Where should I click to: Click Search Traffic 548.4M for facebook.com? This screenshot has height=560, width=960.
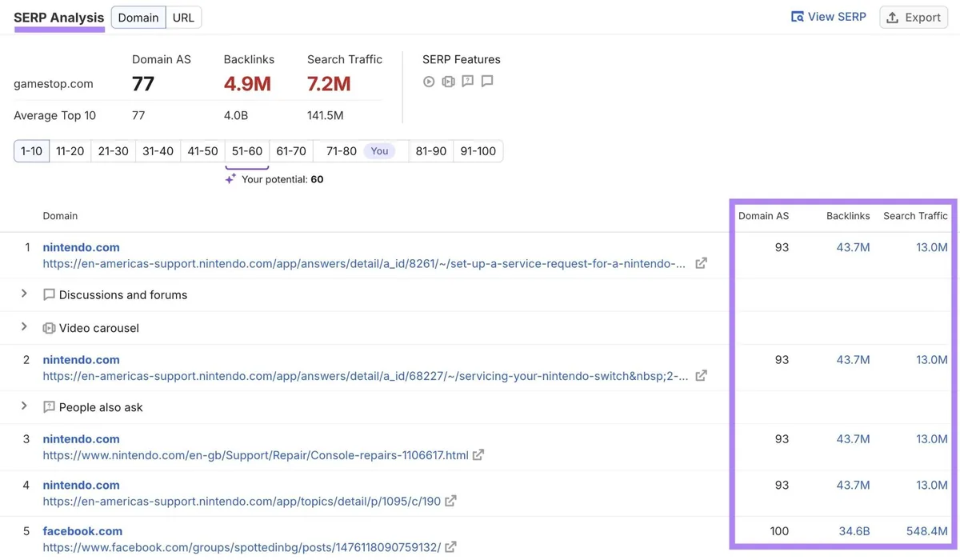pos(927,531)
